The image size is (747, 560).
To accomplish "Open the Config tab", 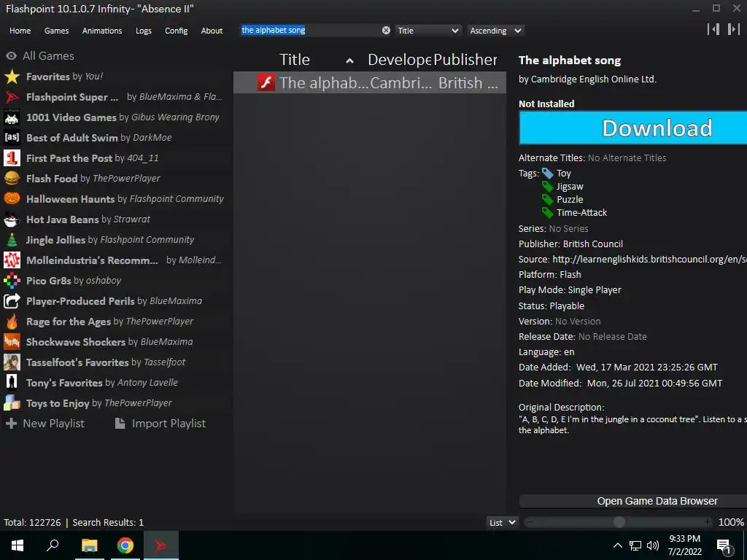I will click(177, 31).
